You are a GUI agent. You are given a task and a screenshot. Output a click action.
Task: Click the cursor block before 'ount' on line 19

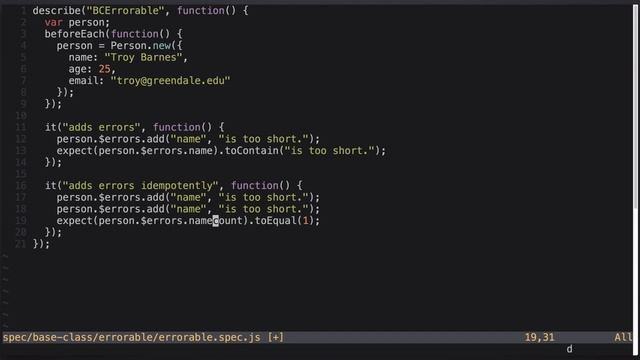click(216, 221)
